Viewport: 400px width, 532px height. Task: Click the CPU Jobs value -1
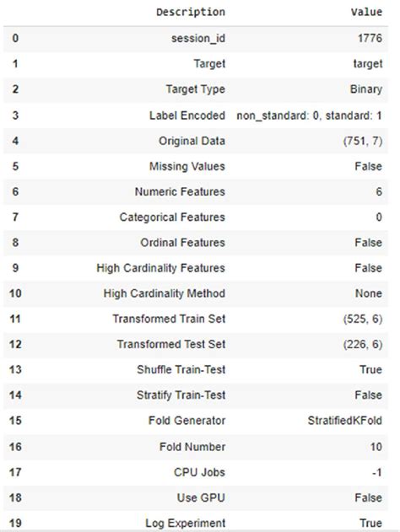tap(377, 472)
